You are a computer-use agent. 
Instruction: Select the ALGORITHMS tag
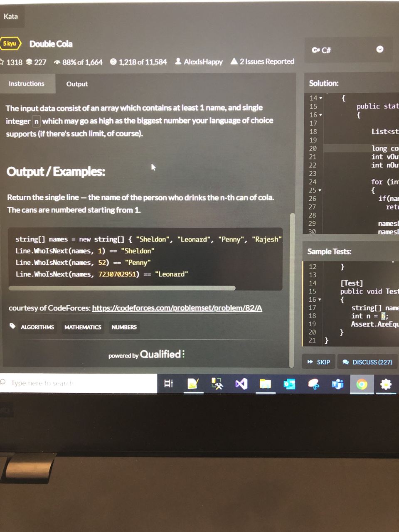(x=37, y=327)
